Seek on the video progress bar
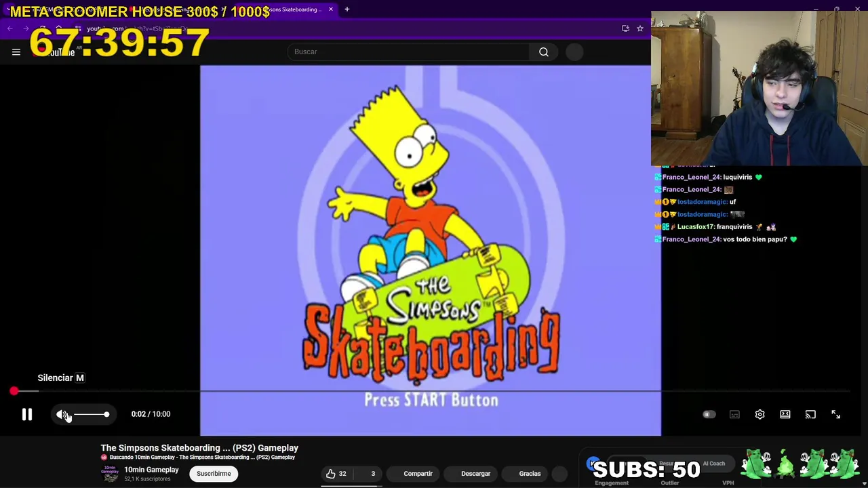The width and height of the screenshot is (868, 488). pyautogui.click(x=431, y=391)
